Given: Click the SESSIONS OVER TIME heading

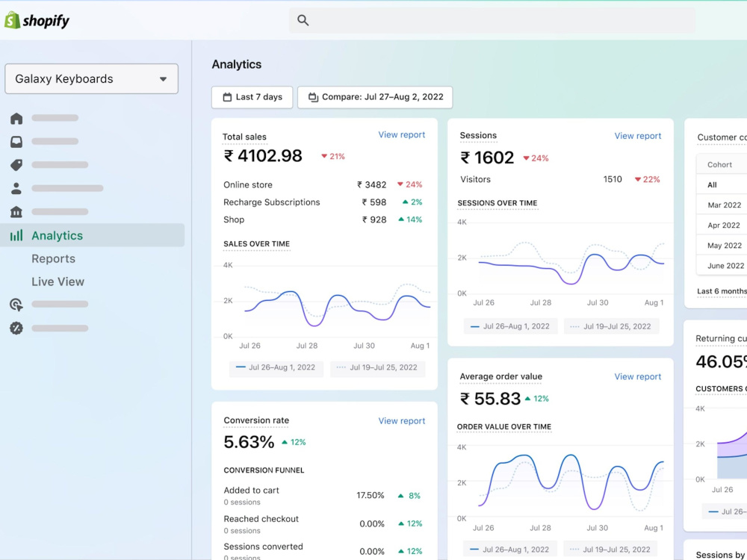Looking at the screenshot, I should 498,203.
